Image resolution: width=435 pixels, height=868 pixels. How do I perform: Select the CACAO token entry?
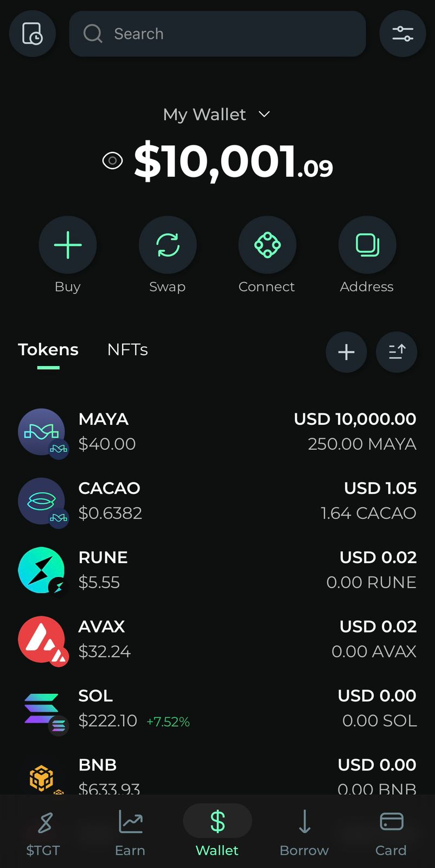point(217,501)
